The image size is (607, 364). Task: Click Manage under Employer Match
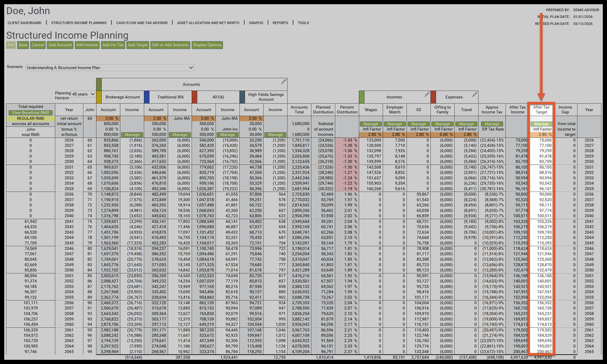[395, 124]
